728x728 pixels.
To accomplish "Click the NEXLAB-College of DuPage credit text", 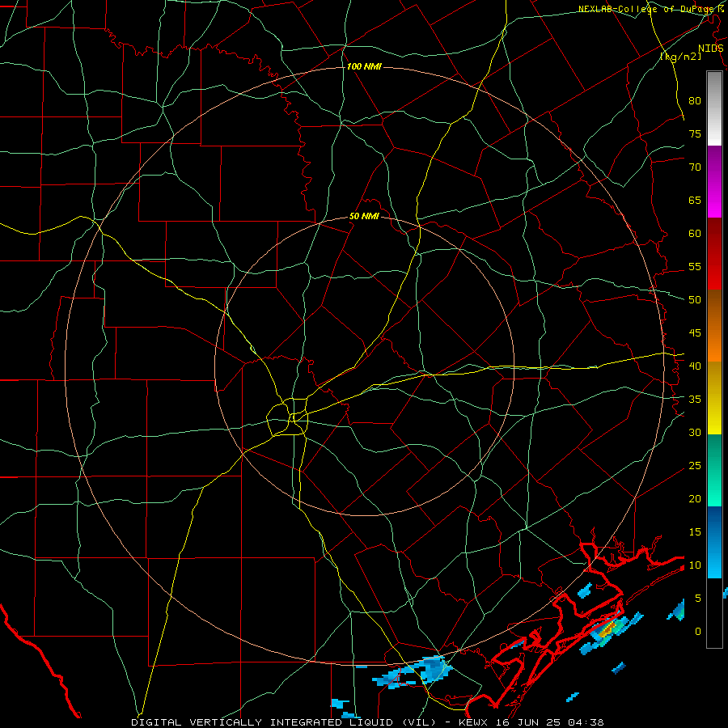I will pos(647,9).
